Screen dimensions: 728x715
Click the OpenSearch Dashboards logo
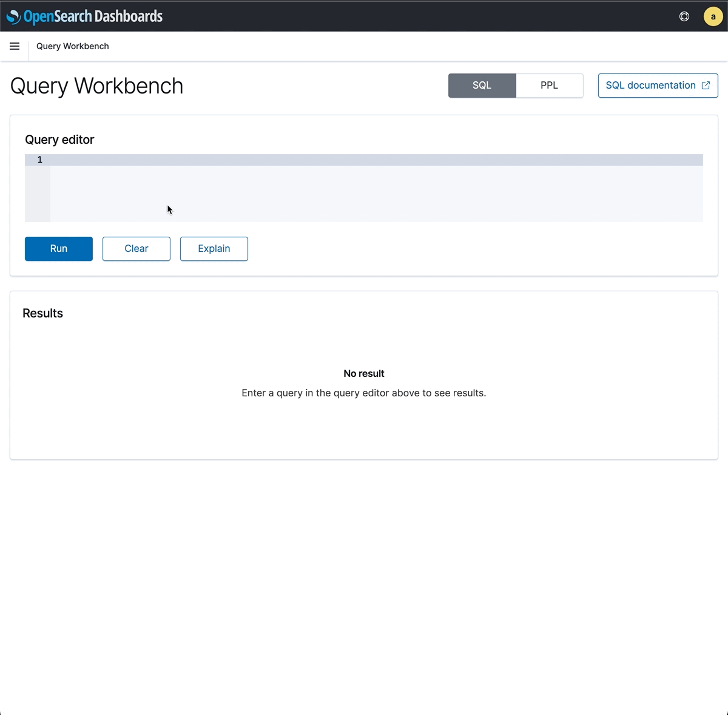[x=84, y=16]
